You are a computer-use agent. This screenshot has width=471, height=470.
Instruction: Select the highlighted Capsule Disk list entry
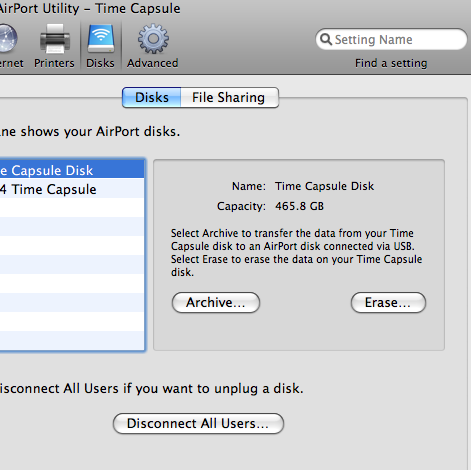coord(72,170)
